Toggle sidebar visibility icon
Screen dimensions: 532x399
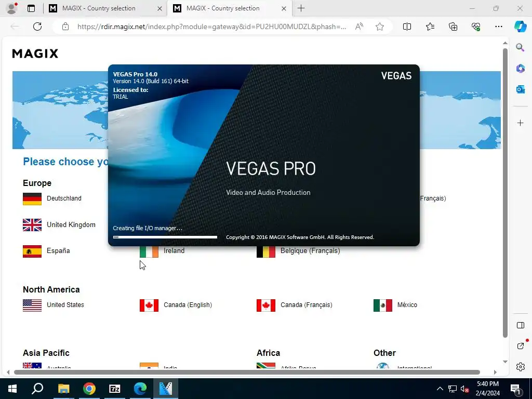(520, 325)
